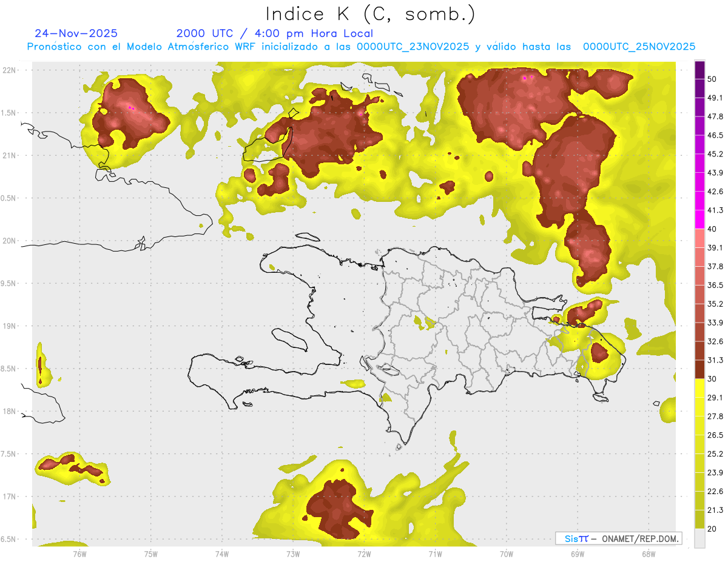The height and width of the screenshot is (562, 728).
Task: Click the 36.5 value on color scale
Action: [715, 285]
